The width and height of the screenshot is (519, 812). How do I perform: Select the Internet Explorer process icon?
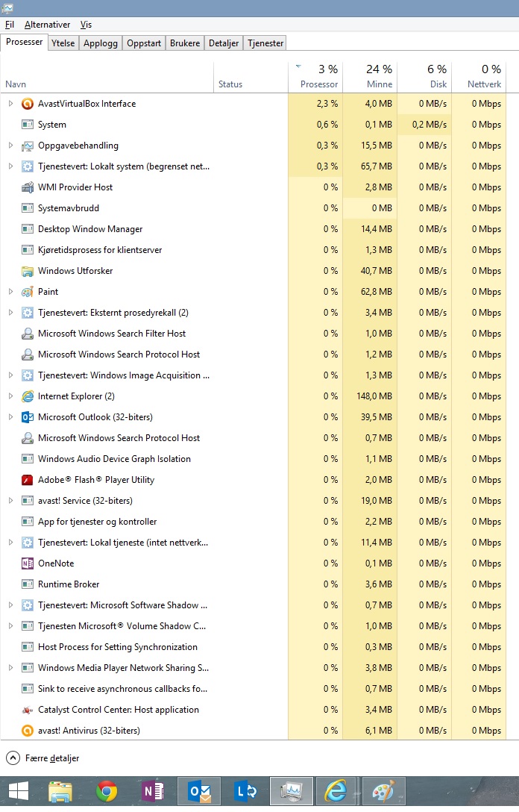(x=28, y=396)
